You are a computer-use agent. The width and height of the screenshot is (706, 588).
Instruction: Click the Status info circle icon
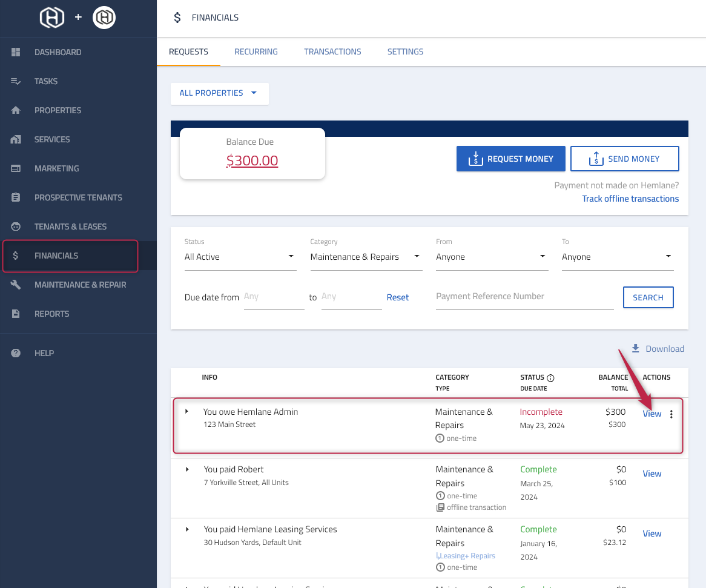[550, 378]
